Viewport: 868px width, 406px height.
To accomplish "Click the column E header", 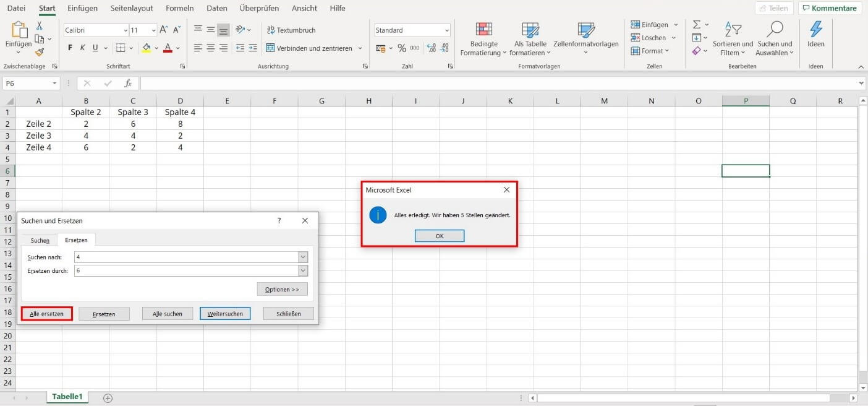I will pos(227,101).
